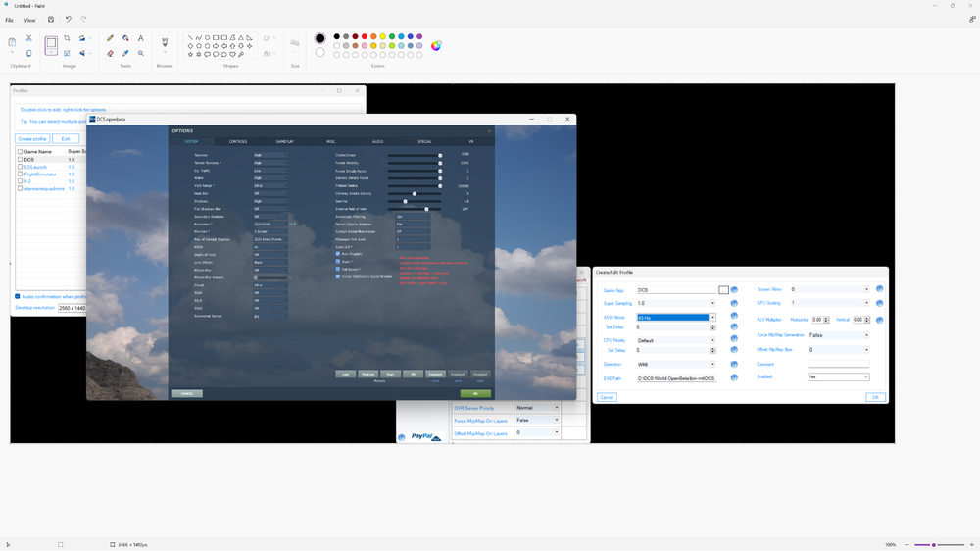Screen dimensions: 980x551
Task: Click the green OK button in Options
Action: (x=475, y=393)
